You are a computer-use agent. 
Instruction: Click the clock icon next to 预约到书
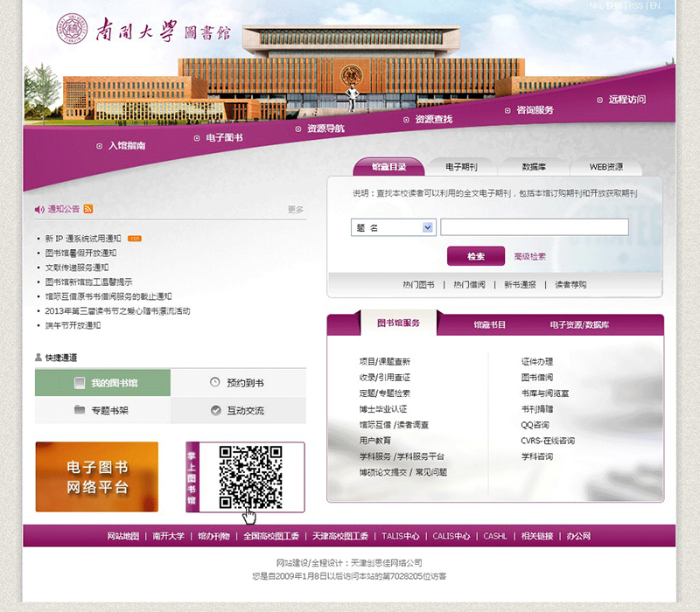tap(215, 382)
